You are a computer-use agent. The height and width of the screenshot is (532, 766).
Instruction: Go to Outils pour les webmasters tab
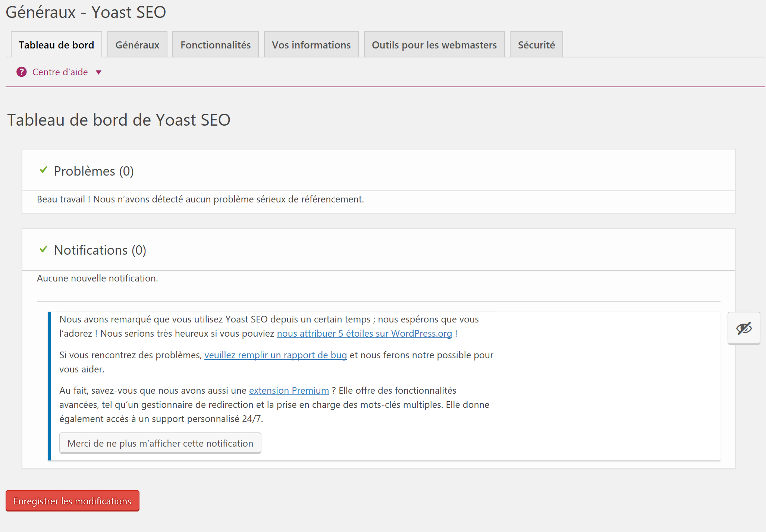(x=434, y=45)
